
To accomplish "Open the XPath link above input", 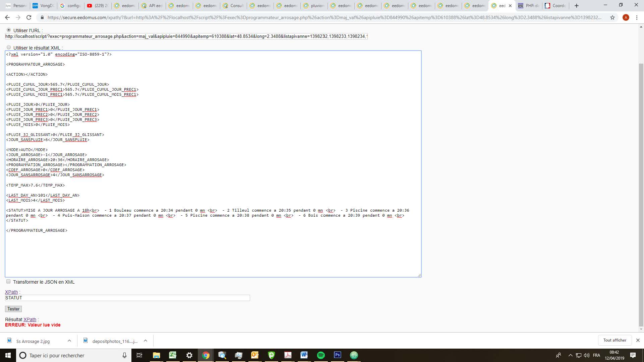I will click(x=11, y=292).
